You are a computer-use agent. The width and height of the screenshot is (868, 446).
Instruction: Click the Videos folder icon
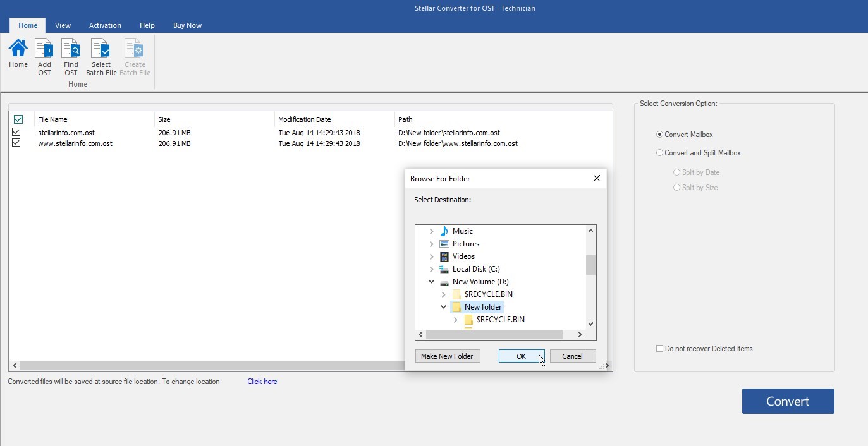point(444,256)
